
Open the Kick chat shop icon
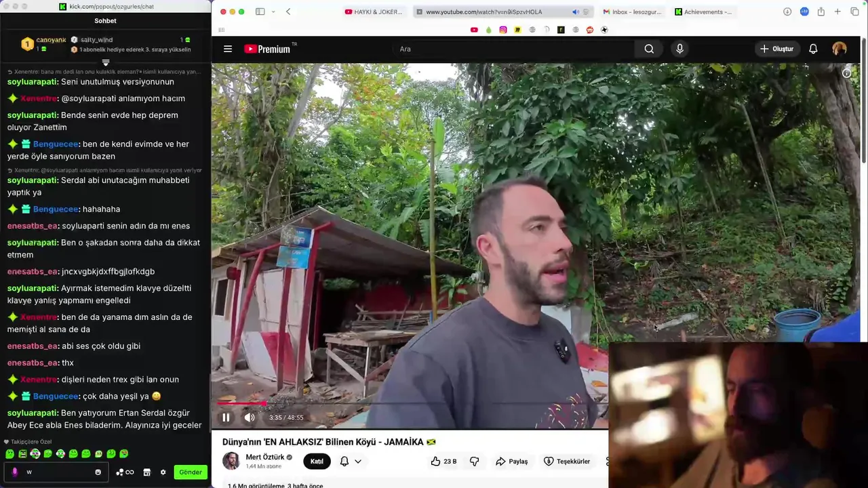pos(146,472)
